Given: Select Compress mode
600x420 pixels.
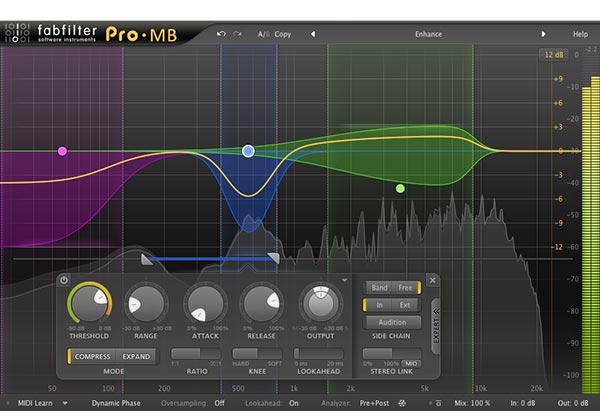Looking at the screenshot, I should (x=92, y=357).
